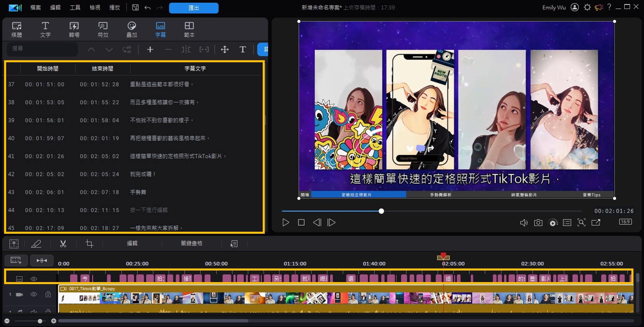The image size is (644, 327).
Task: Click the 匯出 (Export) button
Action: (x=194, y=7)
